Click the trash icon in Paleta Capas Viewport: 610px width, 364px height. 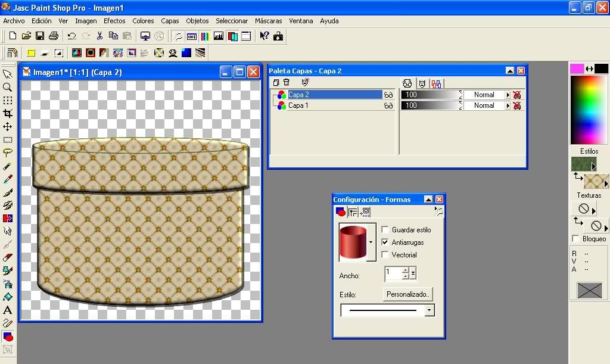coord(287,82)
